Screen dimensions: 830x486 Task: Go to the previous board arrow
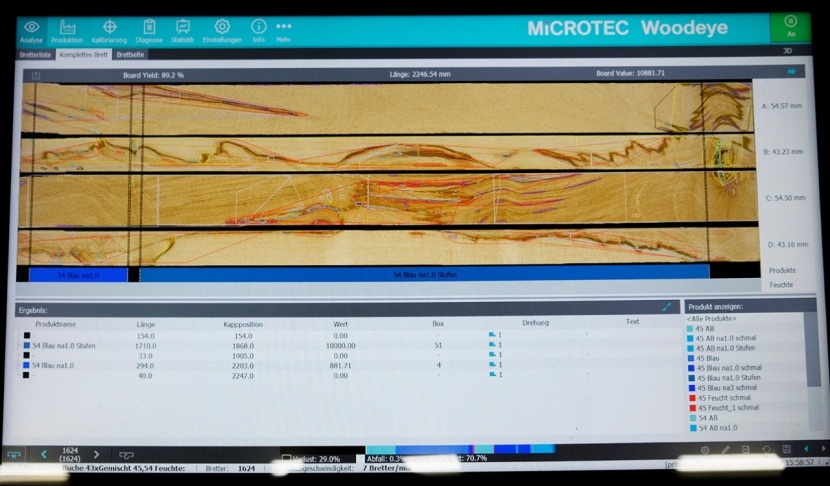point(44,454)
